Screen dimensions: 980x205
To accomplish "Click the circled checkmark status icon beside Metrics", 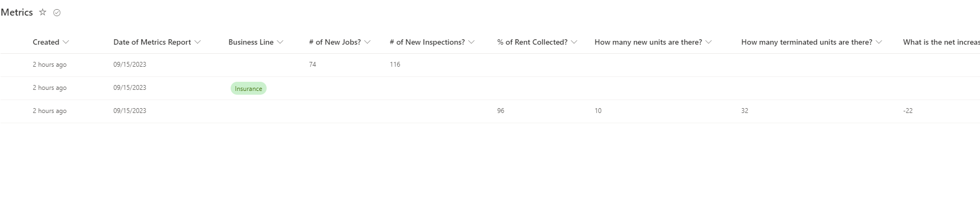I will tap(57, 13).
